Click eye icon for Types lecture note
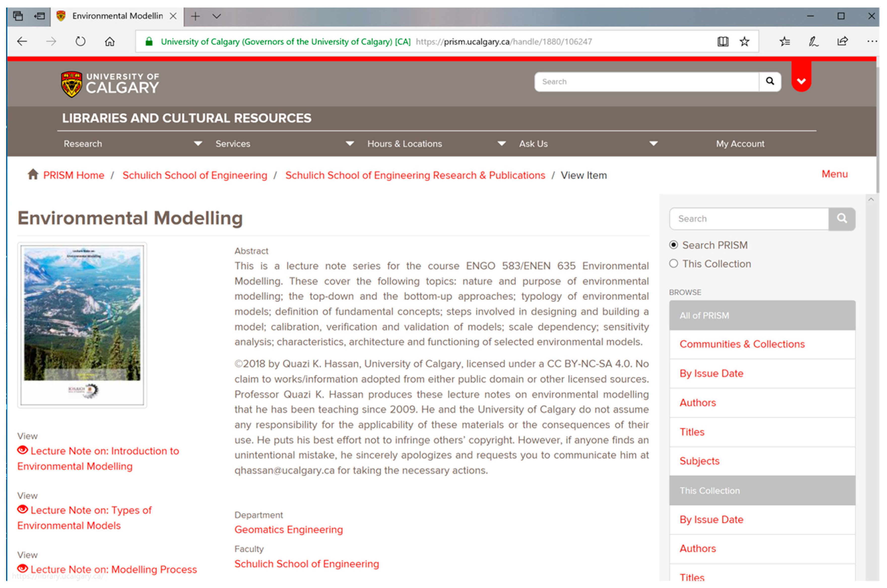Image resolution: width=887 pixels, height=588 pixels. pos(23,509)
